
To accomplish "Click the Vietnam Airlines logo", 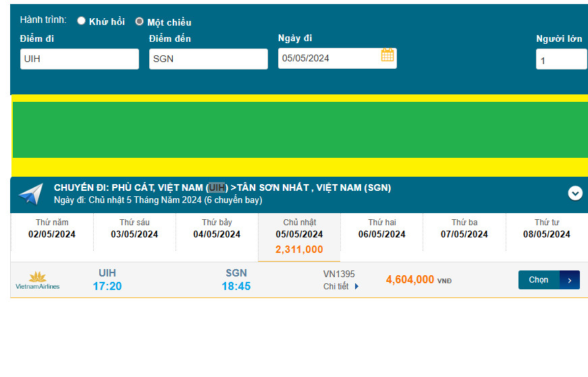I will pos(38,280).
